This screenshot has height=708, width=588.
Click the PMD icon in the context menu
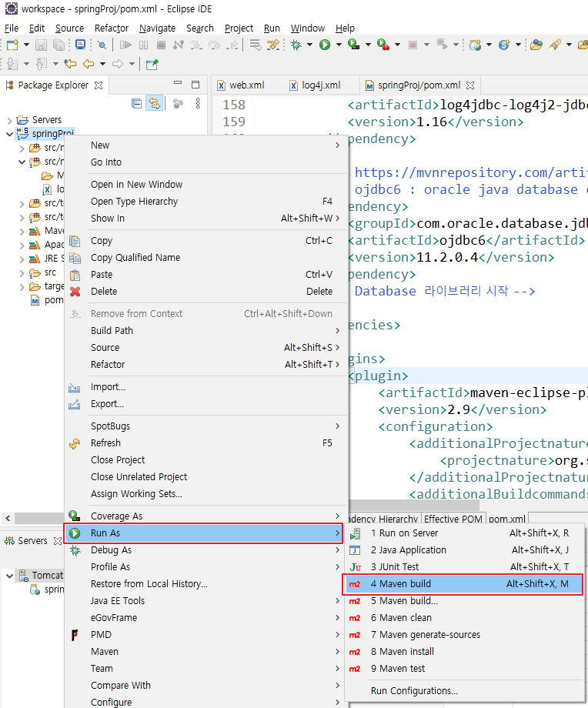[75, 635]
